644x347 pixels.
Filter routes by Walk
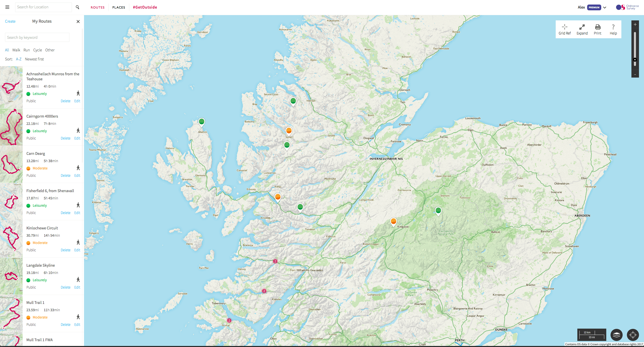[x=16, y=50]
